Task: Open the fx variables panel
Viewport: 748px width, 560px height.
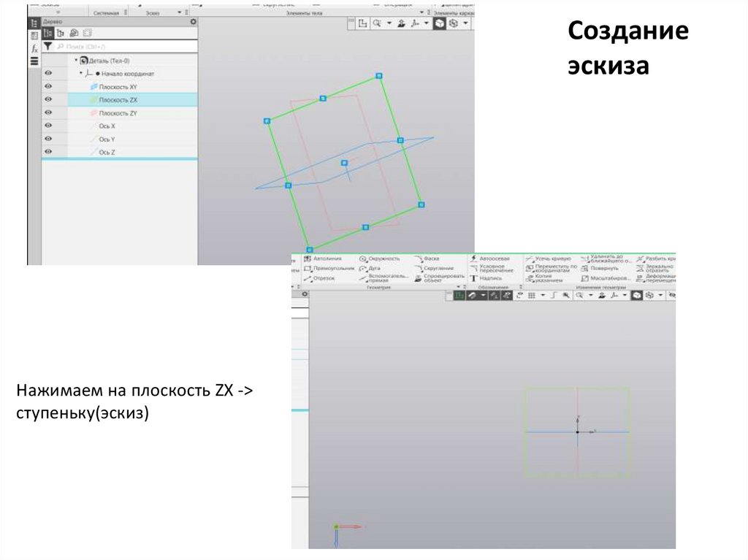Action: point(34,49)
